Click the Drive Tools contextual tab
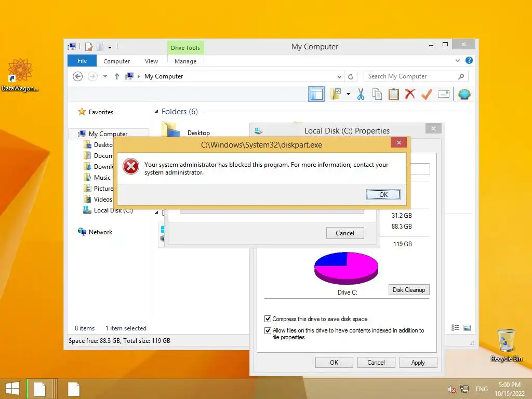The image size is (532, 399). pos(185,48)
